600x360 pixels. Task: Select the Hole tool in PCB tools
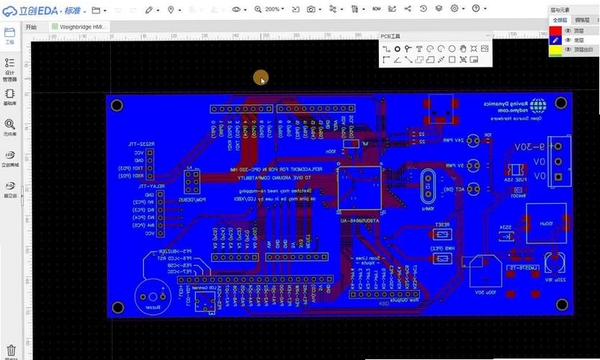click(x=474, y=49)
